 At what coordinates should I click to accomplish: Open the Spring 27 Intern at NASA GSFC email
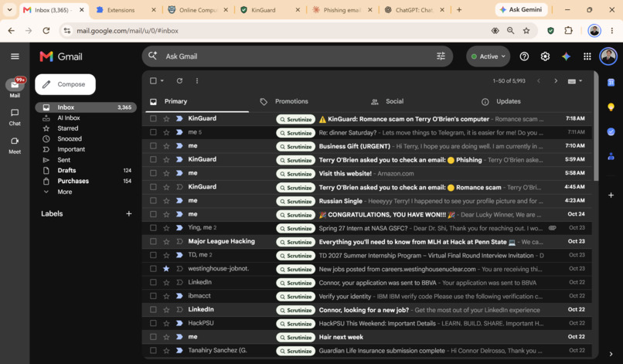tap(367, 228)
